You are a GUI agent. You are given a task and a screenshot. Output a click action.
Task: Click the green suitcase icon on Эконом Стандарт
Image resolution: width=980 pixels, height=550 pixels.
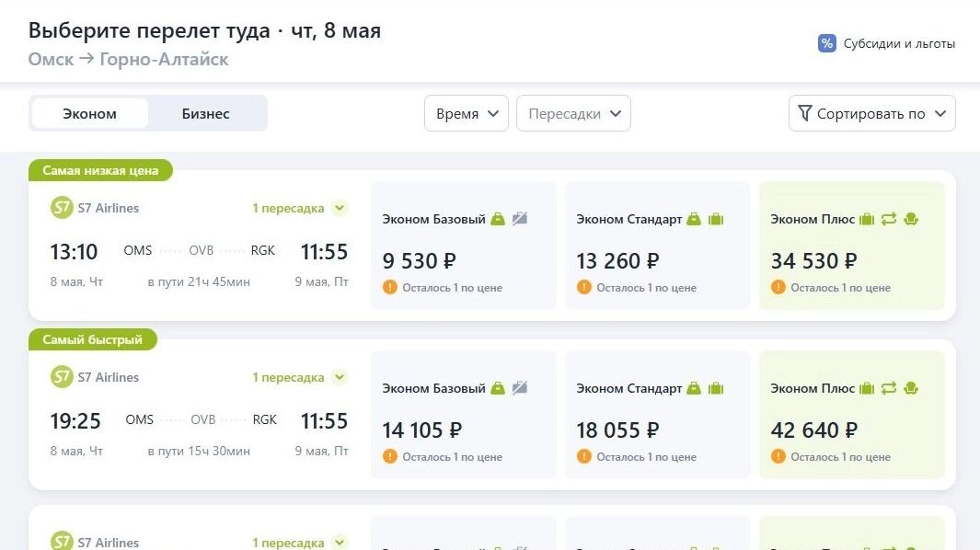(717, 219)
